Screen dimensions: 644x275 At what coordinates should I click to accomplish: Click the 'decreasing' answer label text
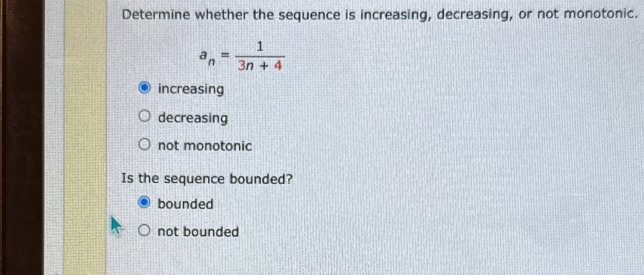pos(193,118)
